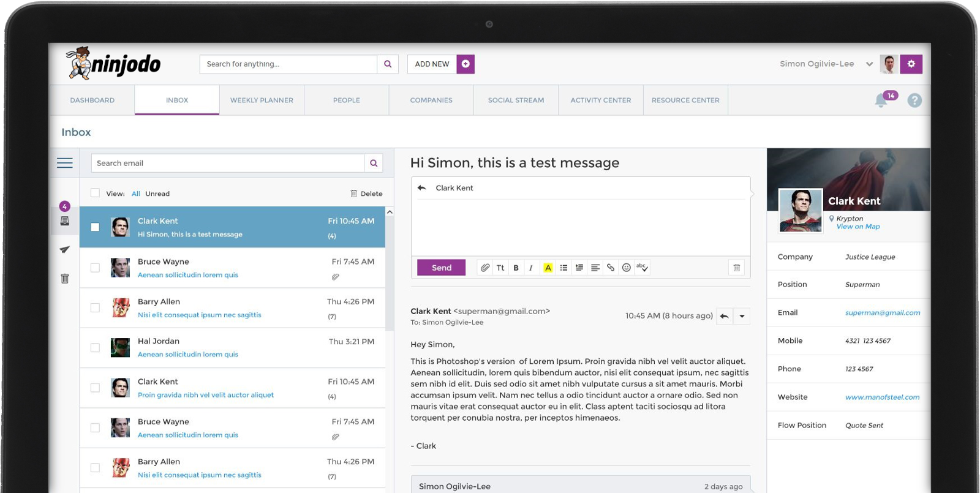Open the www.manofsteel.com website link
980x493 pixels.
pos(882,397)
